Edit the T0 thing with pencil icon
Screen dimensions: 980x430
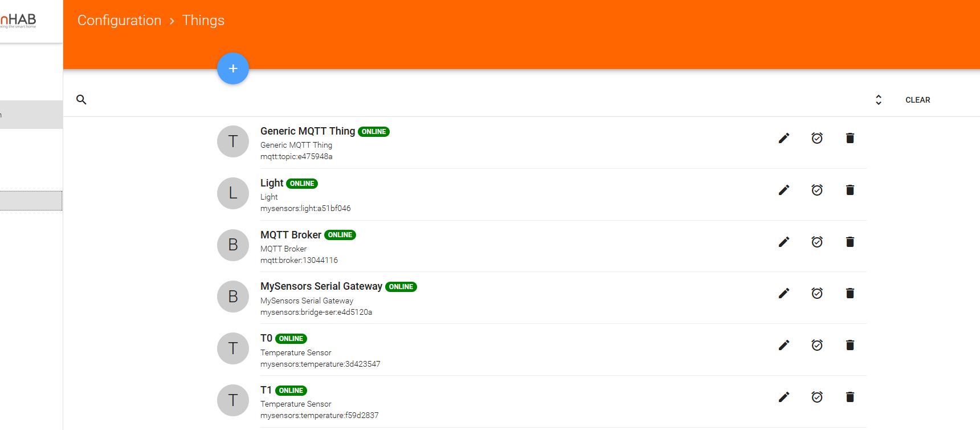[784, 345]
